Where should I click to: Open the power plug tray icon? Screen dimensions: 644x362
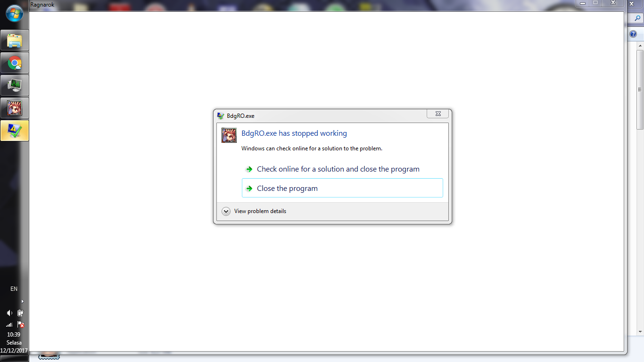20,313
